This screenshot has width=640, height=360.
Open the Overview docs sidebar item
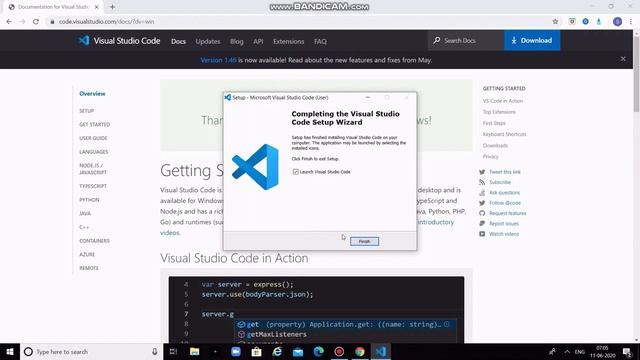tap(92, 93)
